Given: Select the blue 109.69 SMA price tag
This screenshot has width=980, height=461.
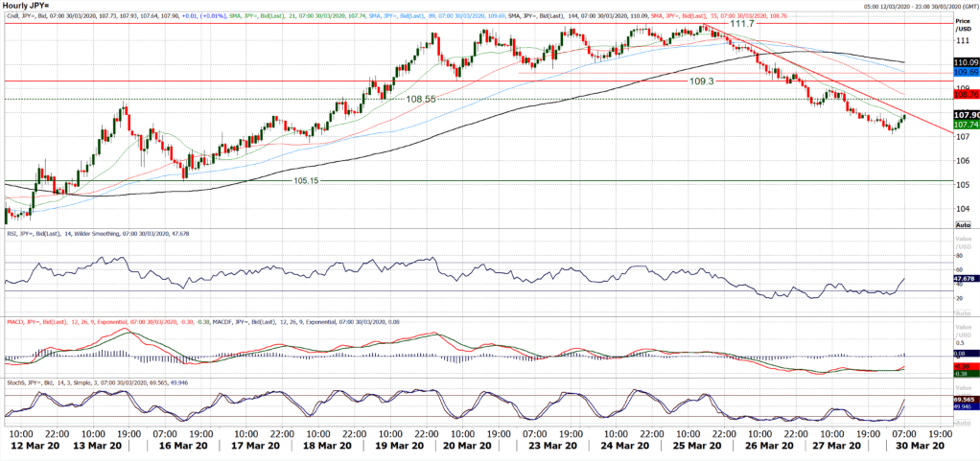Looking at the screenshot, I should tap(965, 73).
